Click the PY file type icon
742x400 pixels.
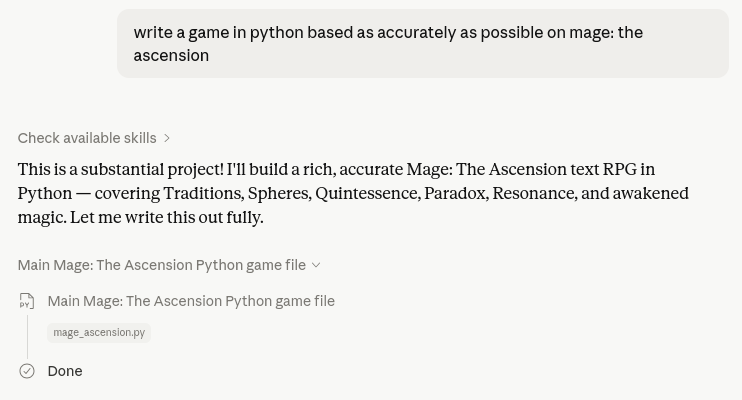(27, 301)
